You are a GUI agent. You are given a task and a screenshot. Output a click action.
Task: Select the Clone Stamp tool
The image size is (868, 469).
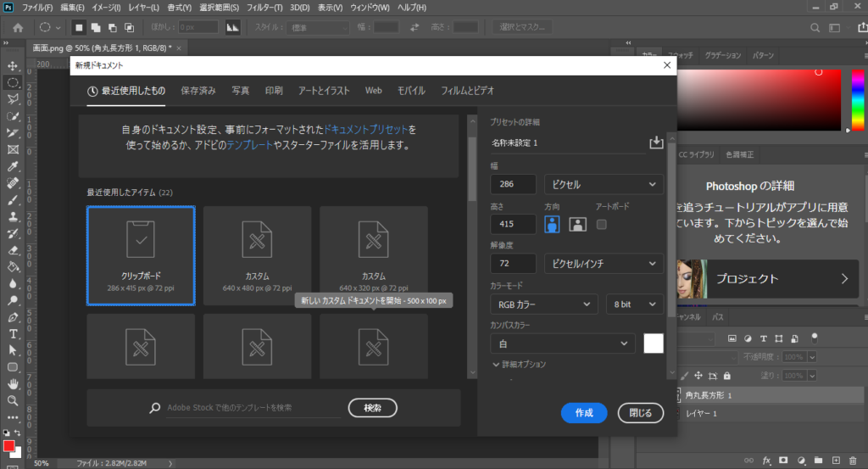pyautogui.click(x=13, y=216)
